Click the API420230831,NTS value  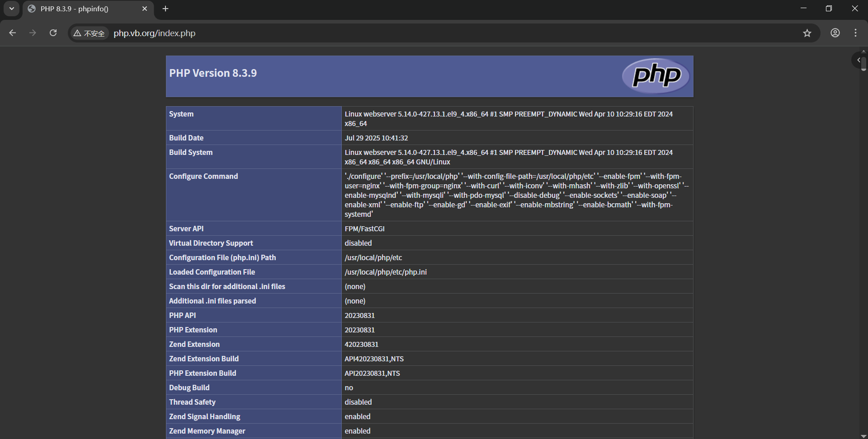coord(374,359)
